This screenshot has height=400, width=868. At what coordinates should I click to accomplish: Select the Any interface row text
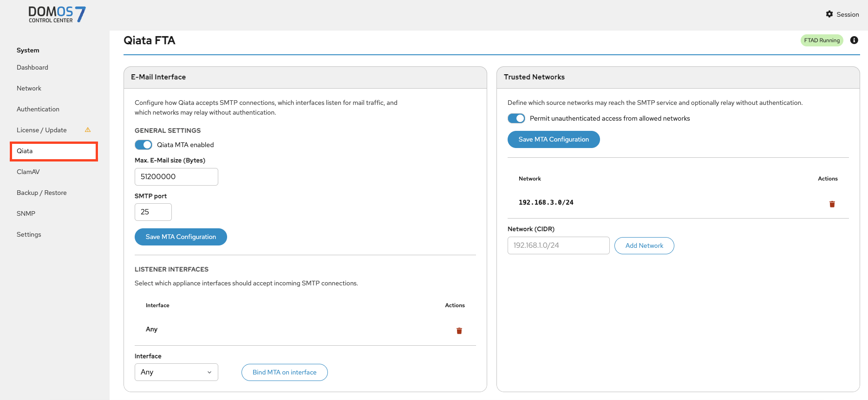point(151,329)
